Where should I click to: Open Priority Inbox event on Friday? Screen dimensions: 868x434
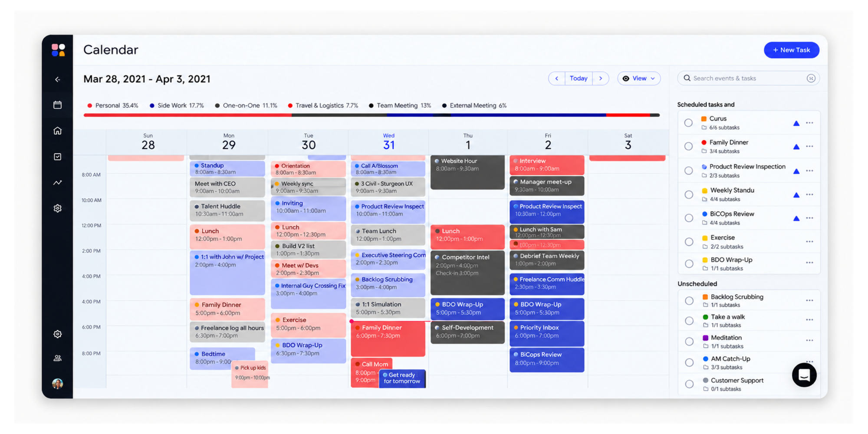coord(547,333)
